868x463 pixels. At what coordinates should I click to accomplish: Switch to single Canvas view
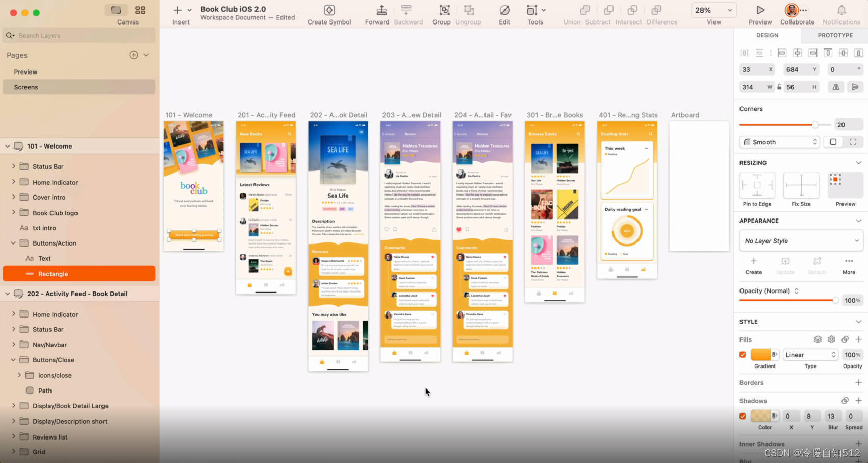coord(116,10)
